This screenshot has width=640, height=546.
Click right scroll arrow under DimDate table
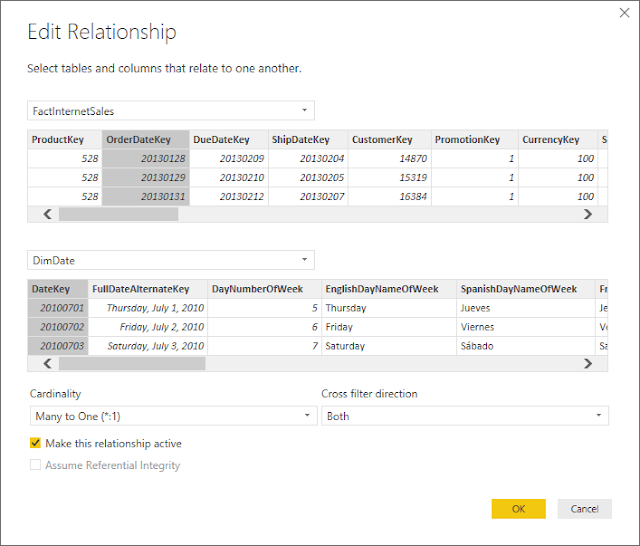point(588,364)
